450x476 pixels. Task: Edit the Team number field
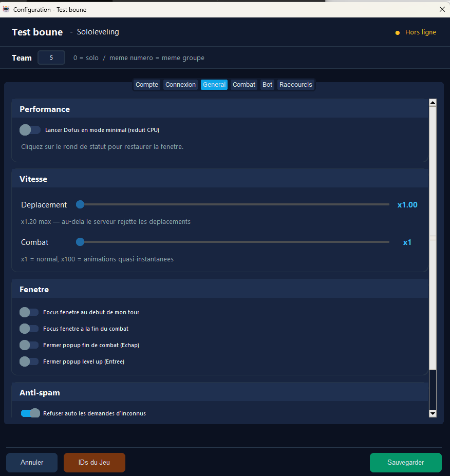(x=51, y=58)
